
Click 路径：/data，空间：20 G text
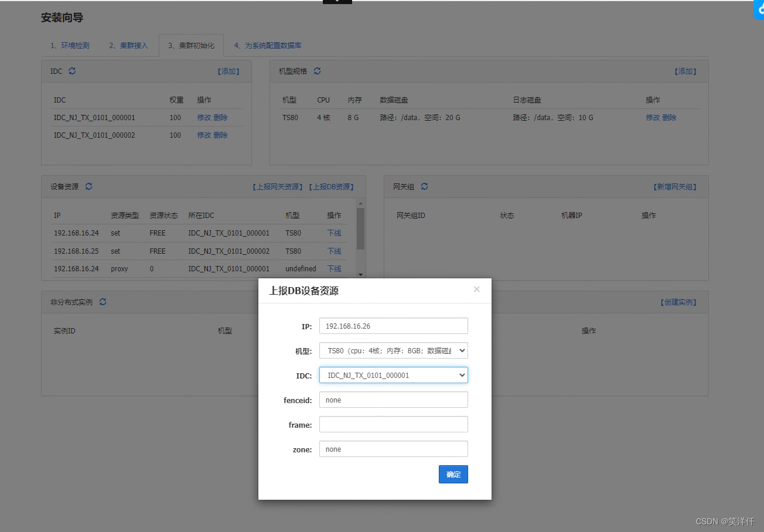coord(420,118)
